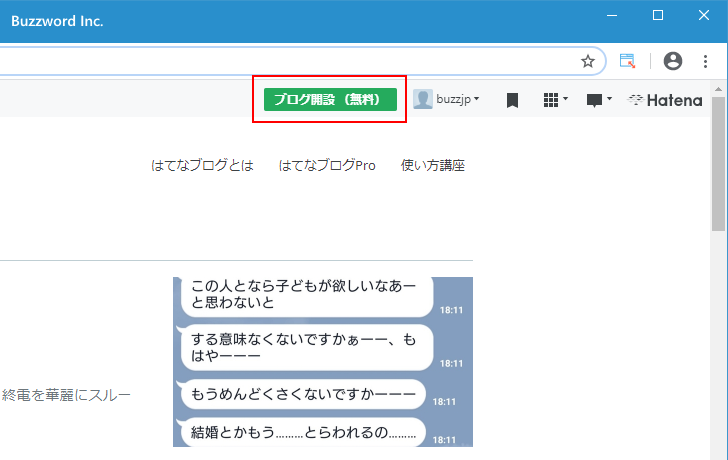Maximize the Buzzword Inc. window
Screen dimensions: 728x460
pyautogui.click(x=658, y=16)
